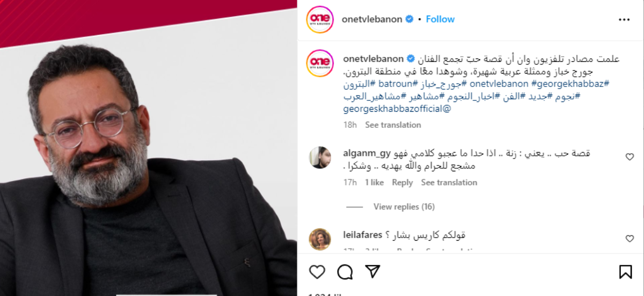The image size is (644, 296).
Task: Show See translation under the caption
Action: pyautogui.click(x=393, y=125)
